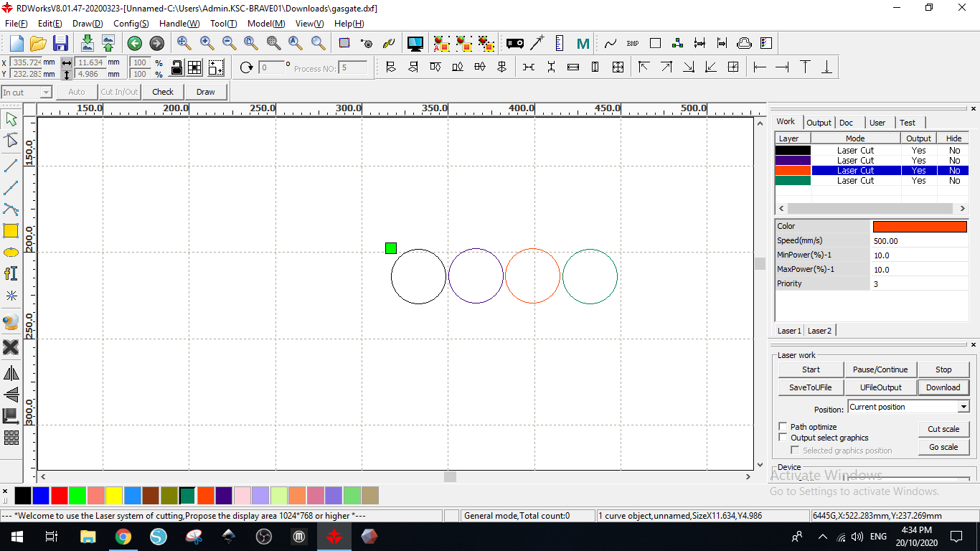
Task: Toggle Output Yes for the green layer
Action: [918, 181]
